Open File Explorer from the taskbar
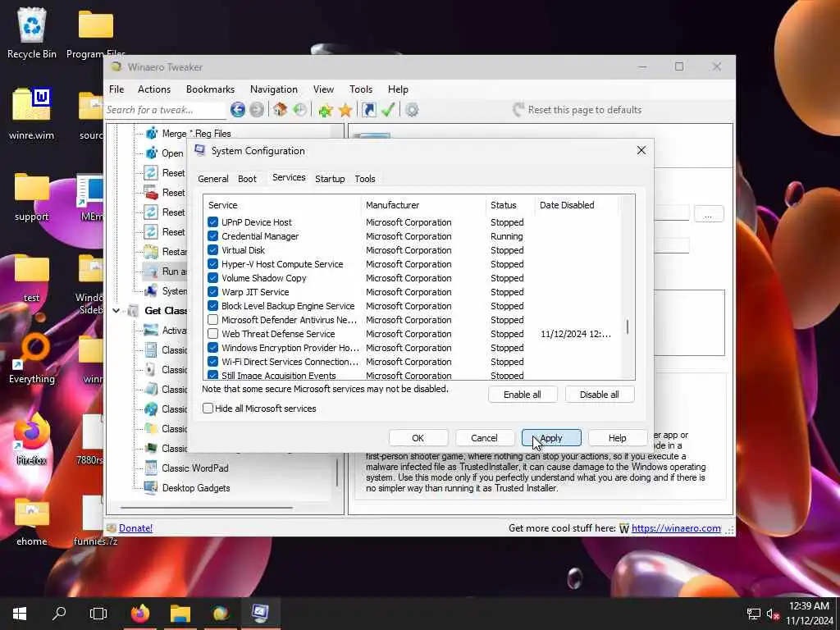Screen dimensions: 840x630 (x=180, y=614)
